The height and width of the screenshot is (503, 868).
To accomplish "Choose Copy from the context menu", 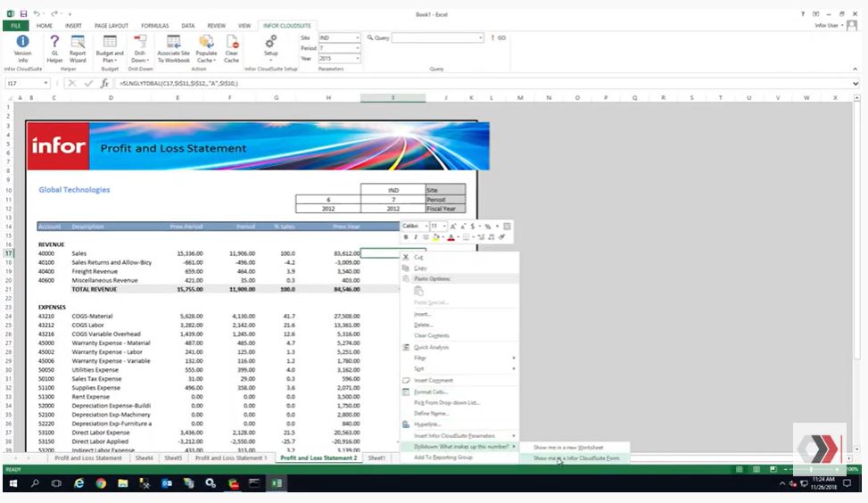I will coord(459,268).
